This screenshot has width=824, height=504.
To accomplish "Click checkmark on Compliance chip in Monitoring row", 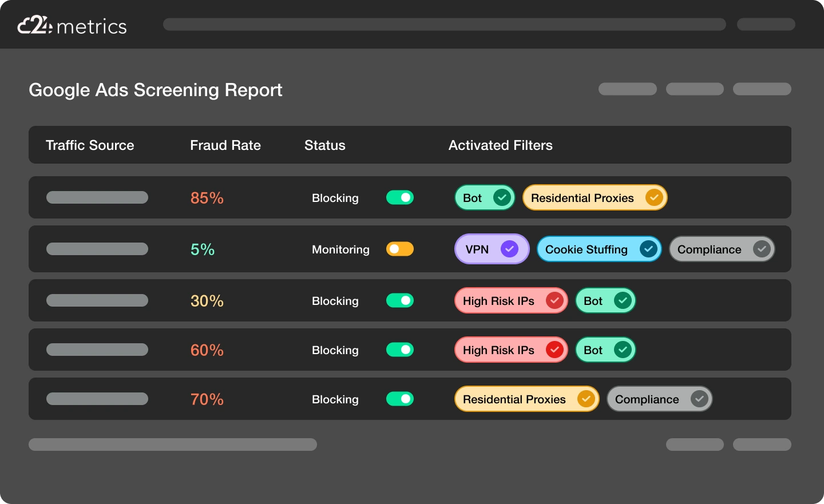I will (761, 249).
